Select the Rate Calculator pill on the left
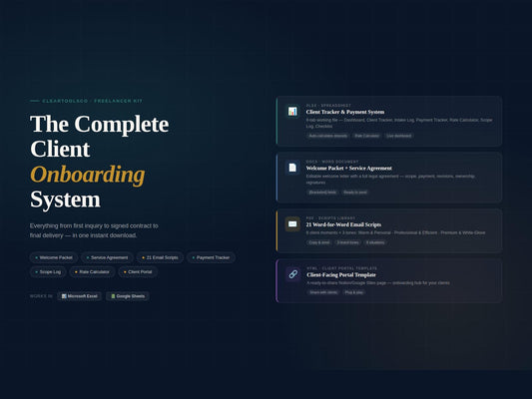This screenshot has height=399, width=532. pos(92,272)
